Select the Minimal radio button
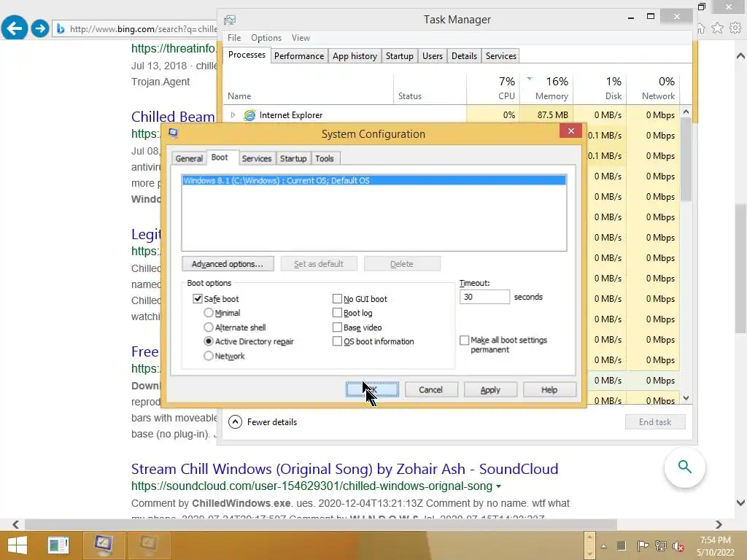Screen dimensions: 747x560 tap(208, 313)
